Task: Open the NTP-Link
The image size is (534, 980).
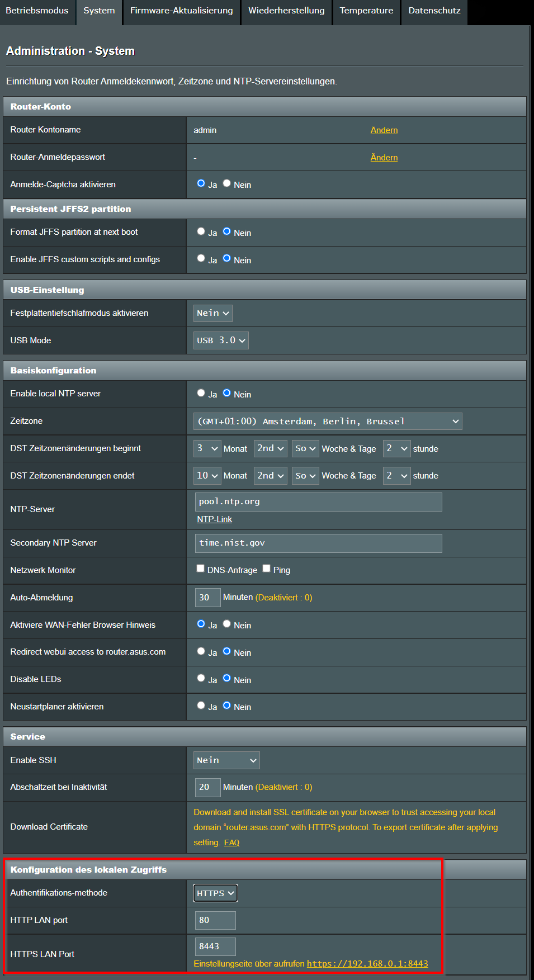Action: tap(215, 519)
